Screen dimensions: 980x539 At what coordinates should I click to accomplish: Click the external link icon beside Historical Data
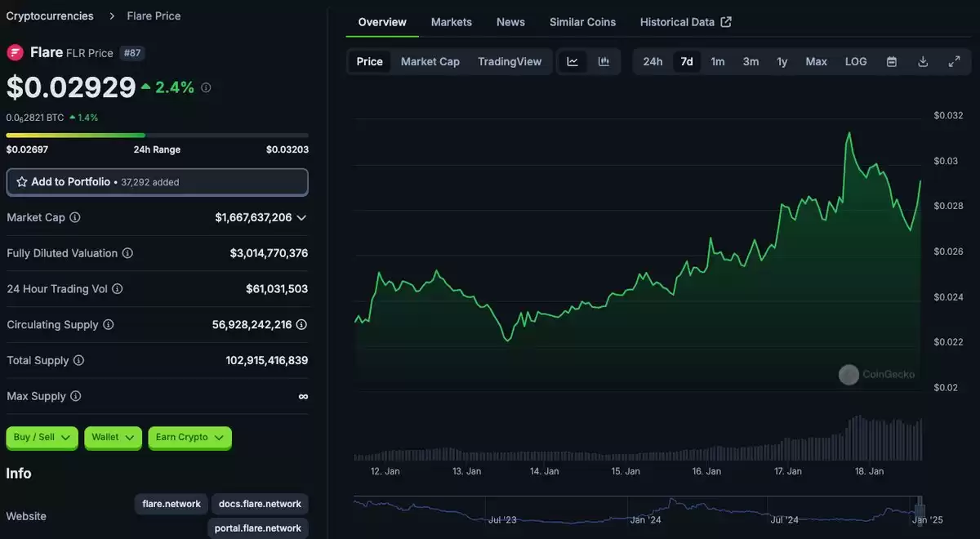[726, 22]
